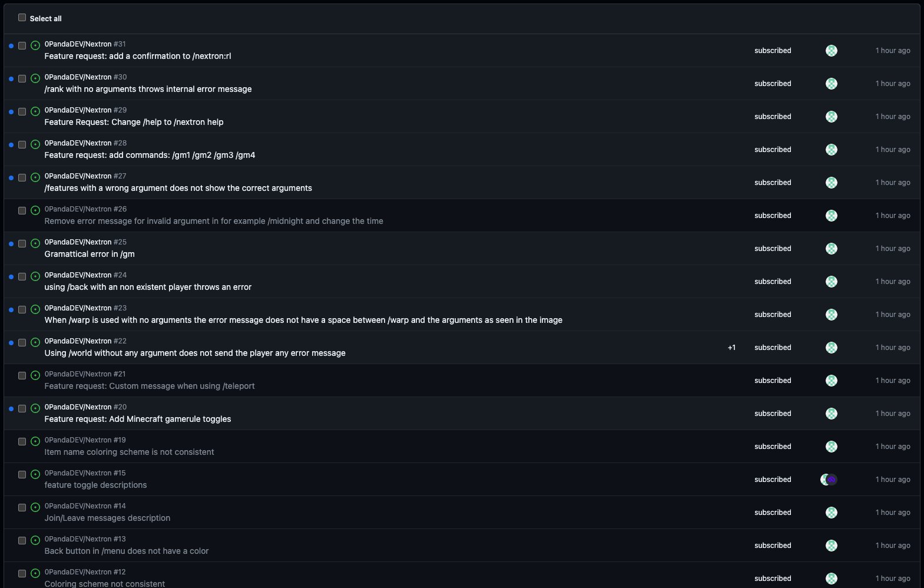This screenshot has height=588, width=924.
Task: Open "Feature request: Add Minecraft gamerule toggles"
Action: pos(137,419)
